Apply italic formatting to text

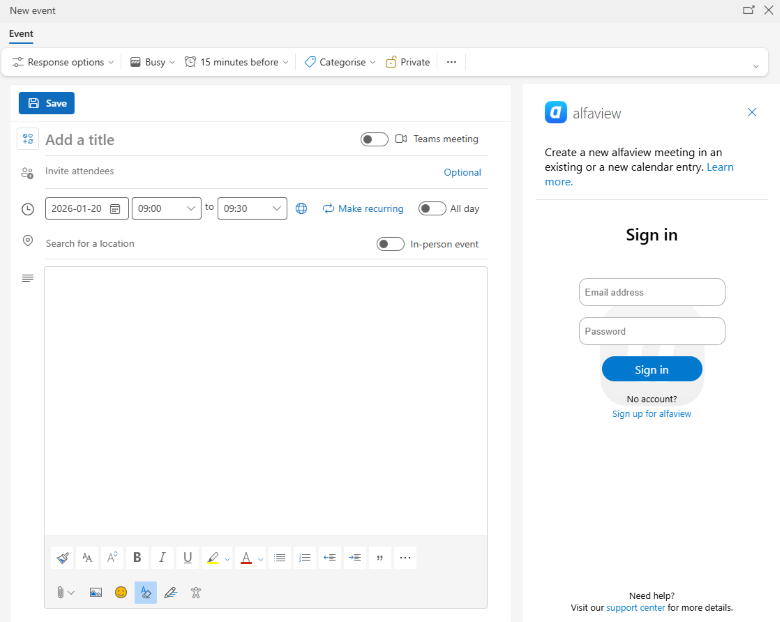[x=162, y=558]
